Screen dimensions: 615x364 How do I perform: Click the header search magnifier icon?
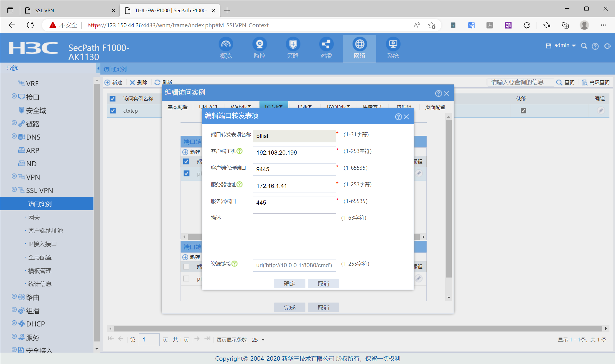click(x=584, y=46)
